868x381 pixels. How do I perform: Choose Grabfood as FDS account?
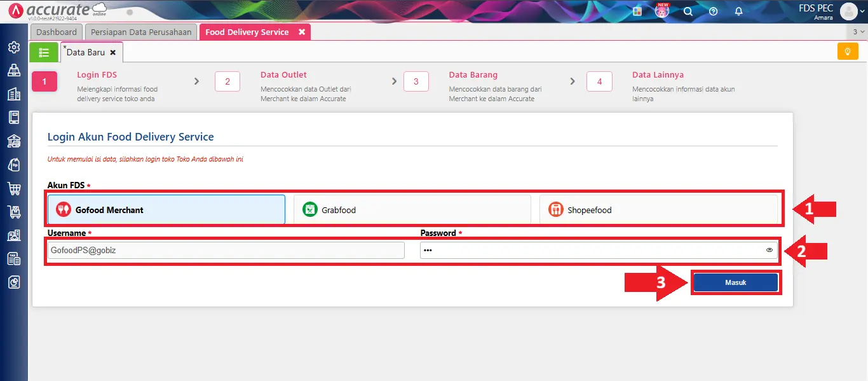412,210
